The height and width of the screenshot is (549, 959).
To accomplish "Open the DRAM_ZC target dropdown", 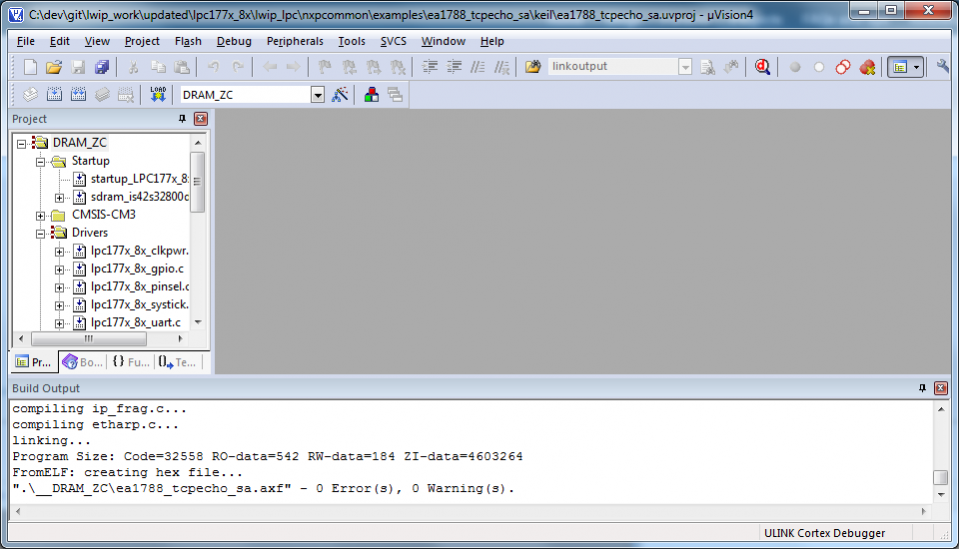I will (x=317, y=95).
